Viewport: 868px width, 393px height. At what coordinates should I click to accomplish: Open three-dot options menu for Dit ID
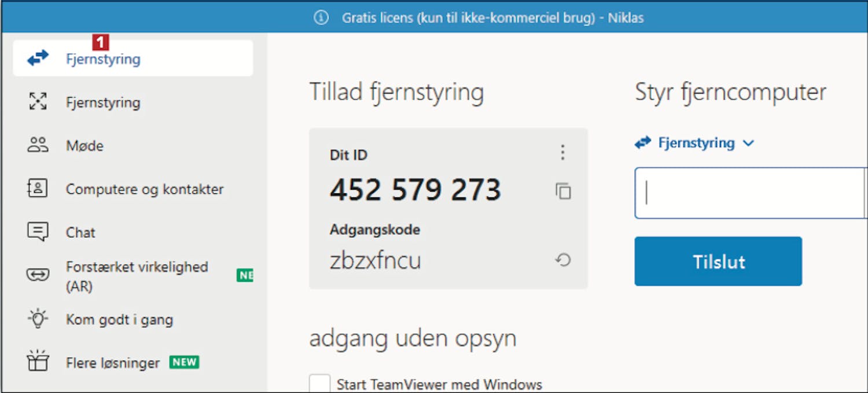562,152
